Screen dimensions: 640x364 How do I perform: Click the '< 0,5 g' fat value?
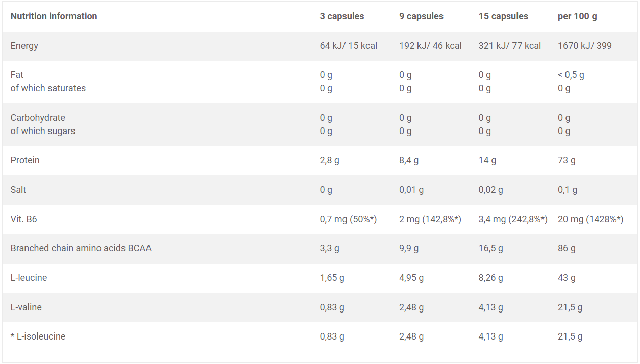(571, 75)
